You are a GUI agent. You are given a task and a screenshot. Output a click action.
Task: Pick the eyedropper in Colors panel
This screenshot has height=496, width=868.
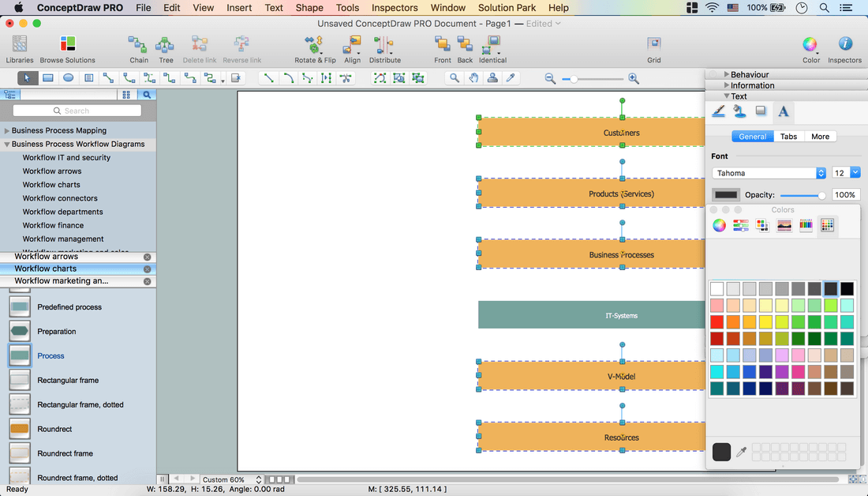(741, 453)
